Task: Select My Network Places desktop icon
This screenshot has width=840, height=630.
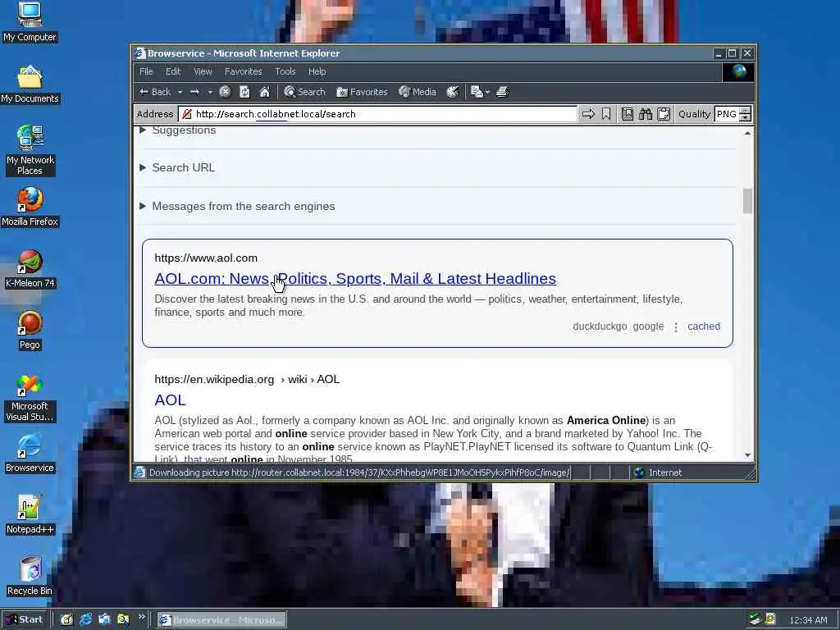Action: coord(30,150)
